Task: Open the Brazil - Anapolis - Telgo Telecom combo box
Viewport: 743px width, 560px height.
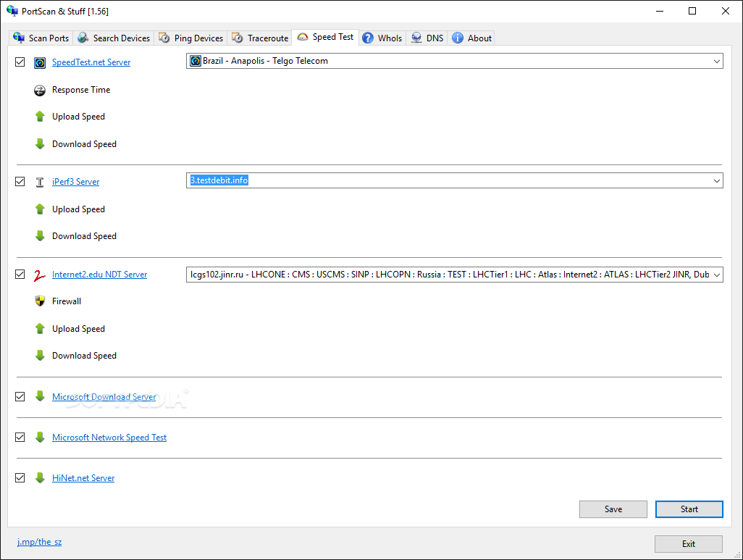Action: [x=455, y=61]
